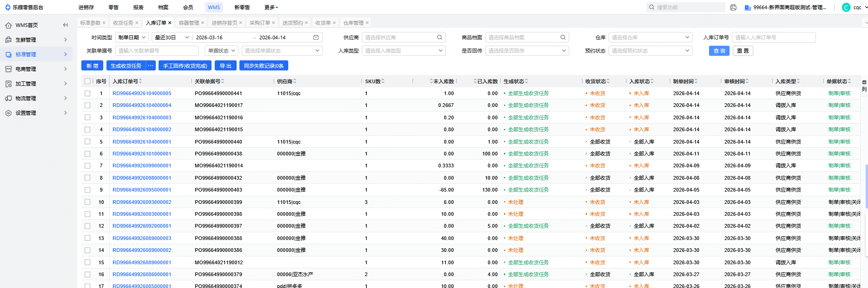
Task: Open the 报表 top menu
Action: pos(138,7)
